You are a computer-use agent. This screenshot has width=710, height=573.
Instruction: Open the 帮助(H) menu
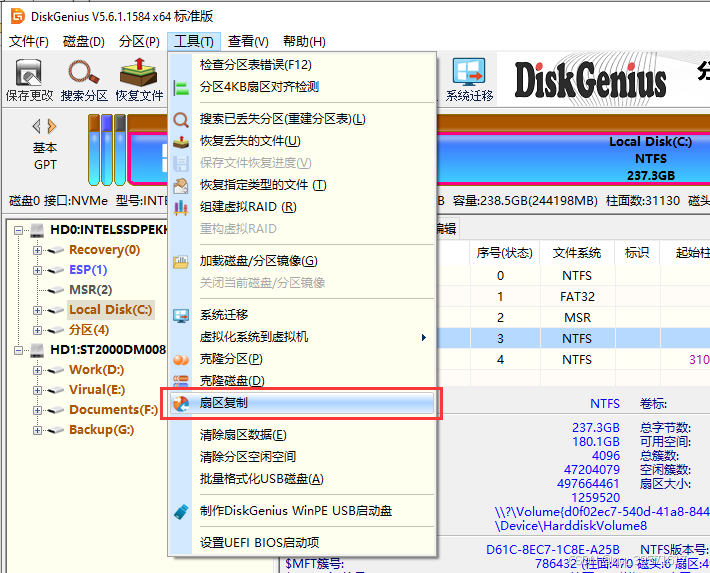point(304,42)
